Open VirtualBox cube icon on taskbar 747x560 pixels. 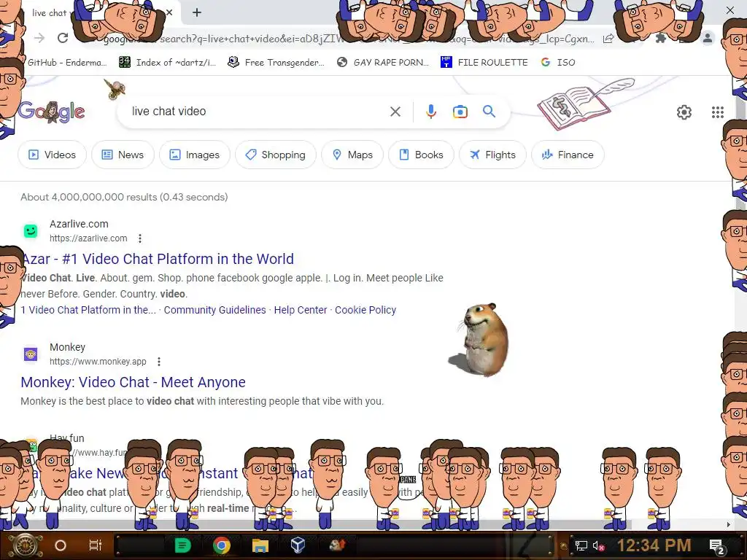click(x=298, y=545)
